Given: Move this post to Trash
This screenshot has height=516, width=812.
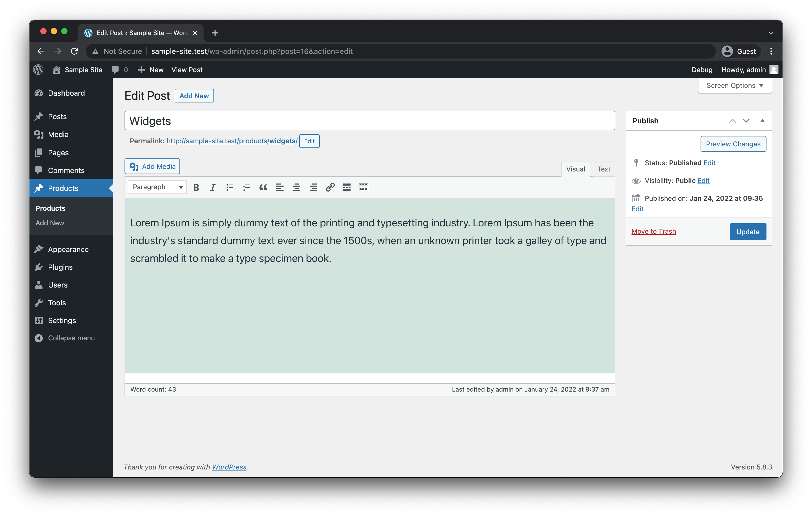Looking at the screenshot, I should 653,231.
